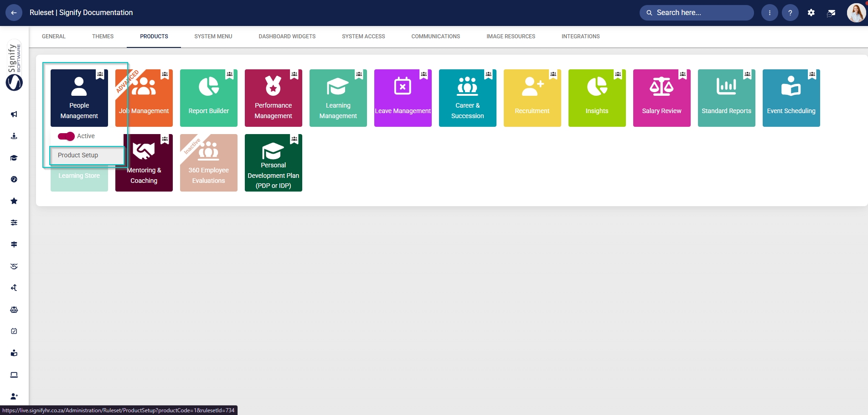This screenshot has height=415, width=868.
Task: Open the vertical three-dot options menu
Action: [x=770, y=13]
